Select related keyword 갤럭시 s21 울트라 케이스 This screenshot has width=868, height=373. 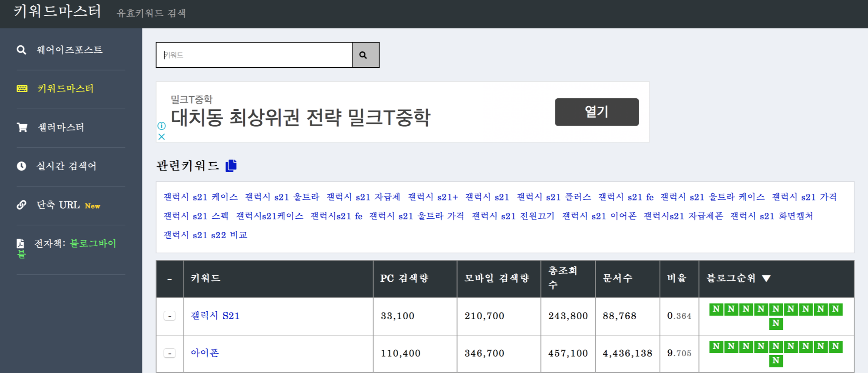(713, 197)
